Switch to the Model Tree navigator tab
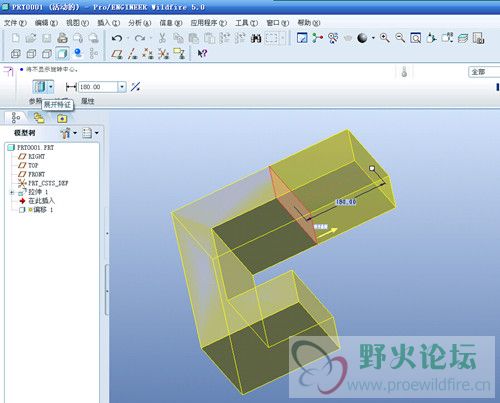Screen dimensions: 500x403 (x=16, y=118)
